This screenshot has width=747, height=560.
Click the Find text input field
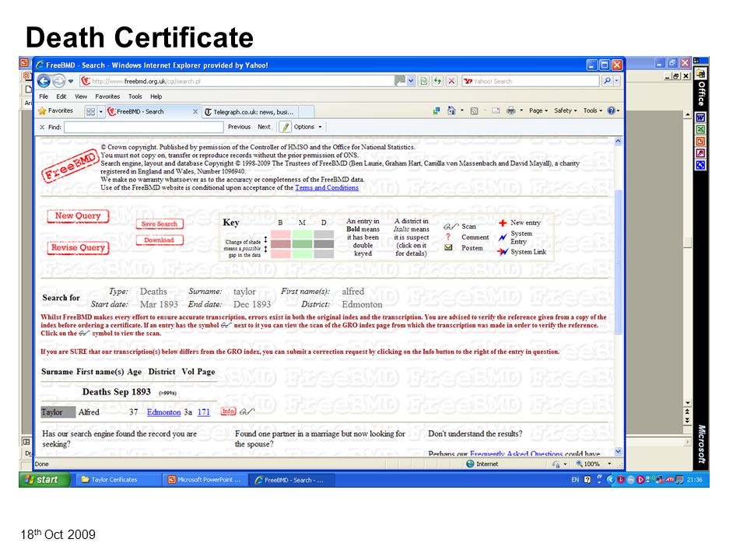pos(144,127)
